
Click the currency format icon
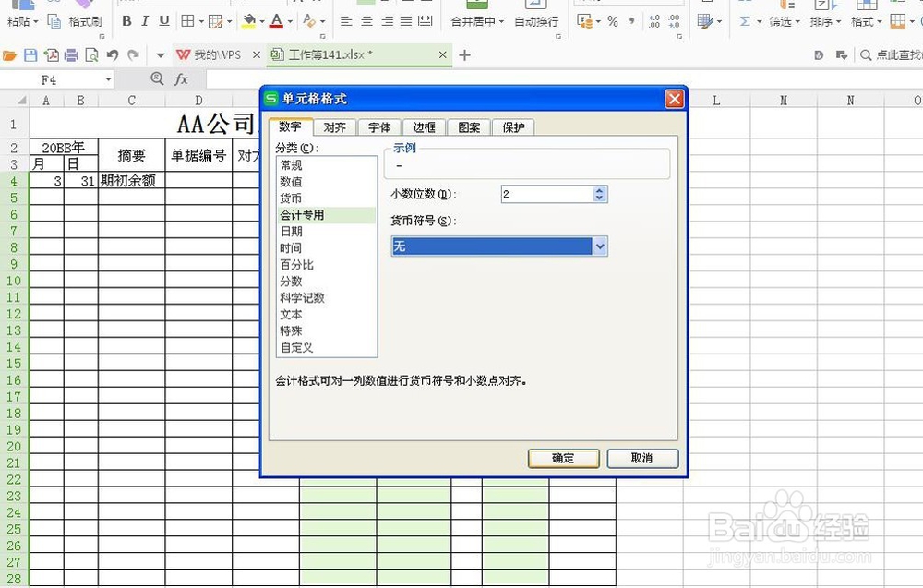tap(585, 22)
